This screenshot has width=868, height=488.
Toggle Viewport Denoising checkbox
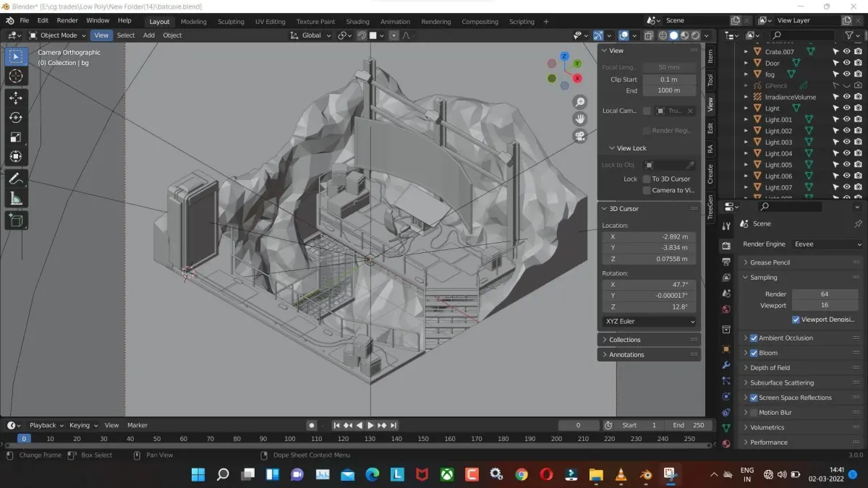click(x=796, y=320)
